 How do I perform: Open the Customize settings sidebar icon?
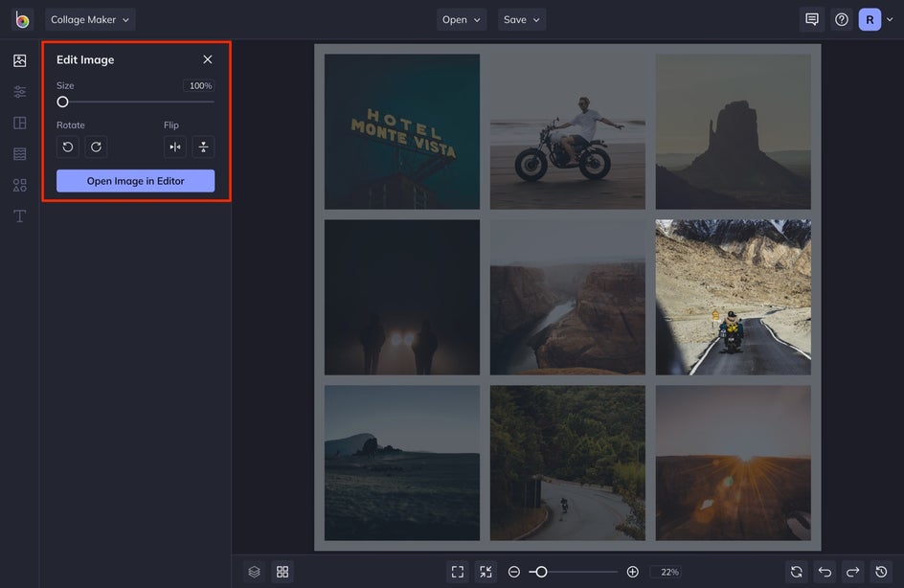(x=19, y=92)
